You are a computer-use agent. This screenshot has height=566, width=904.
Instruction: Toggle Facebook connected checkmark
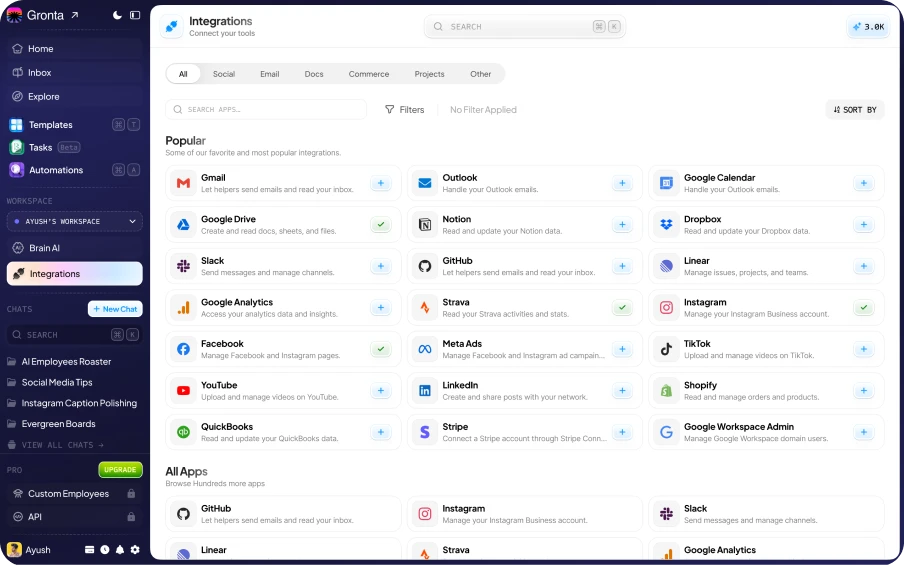click(x=381, y=349)
